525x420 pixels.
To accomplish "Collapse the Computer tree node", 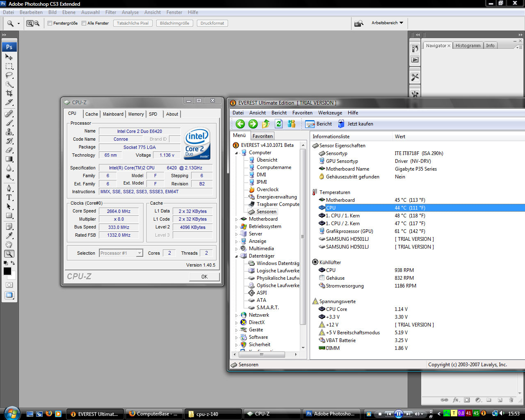I will (237, 153).
